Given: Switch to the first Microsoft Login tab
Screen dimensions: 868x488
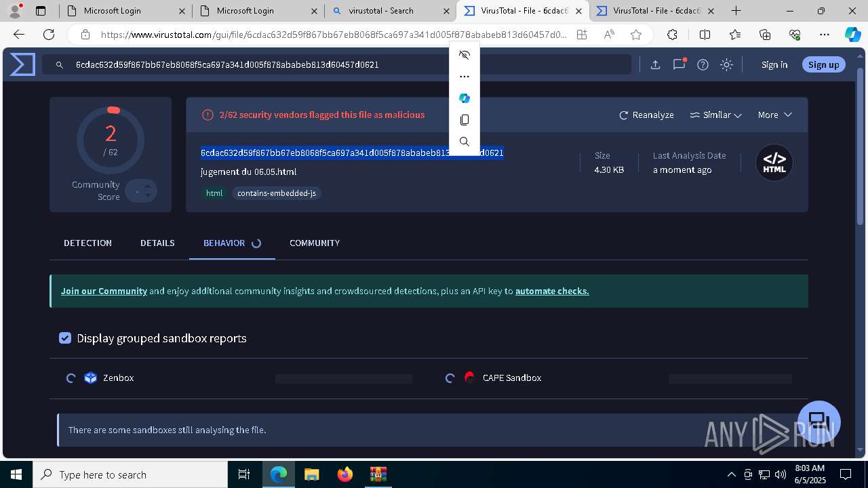Looking at the screenshot, I should pyautogui.click(x=125, y=11).
